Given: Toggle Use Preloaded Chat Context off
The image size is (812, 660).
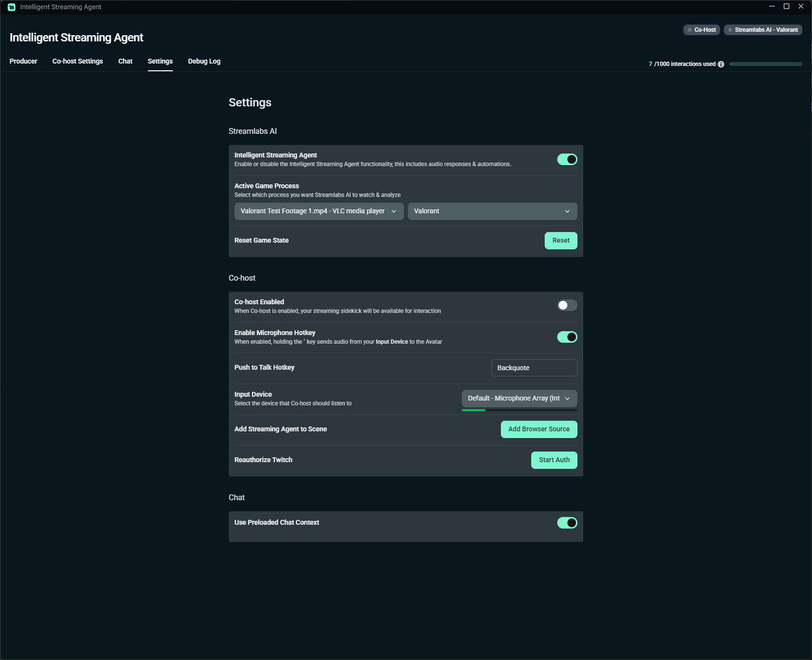Looking at the screenshot, I should tap(567, 523).
